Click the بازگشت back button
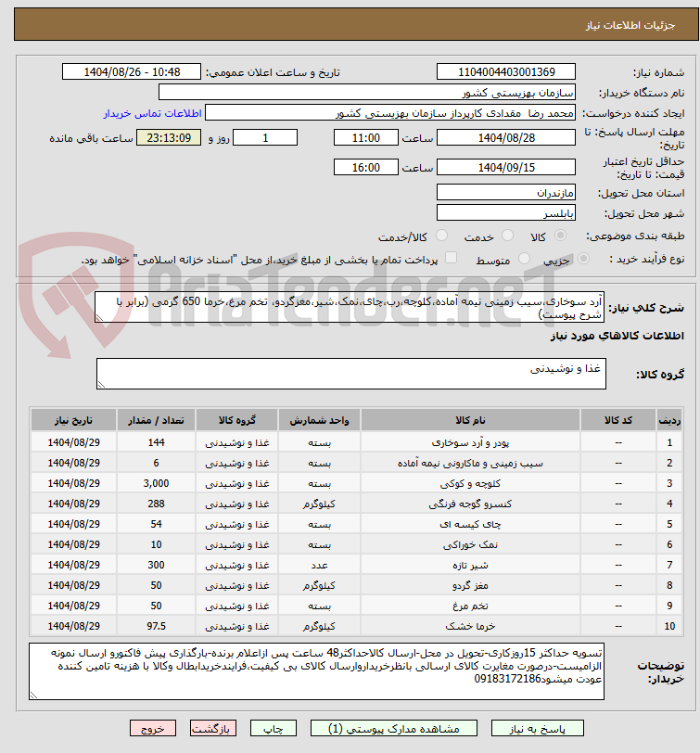The width and height of the screenshot is (700, 753). 212,729
